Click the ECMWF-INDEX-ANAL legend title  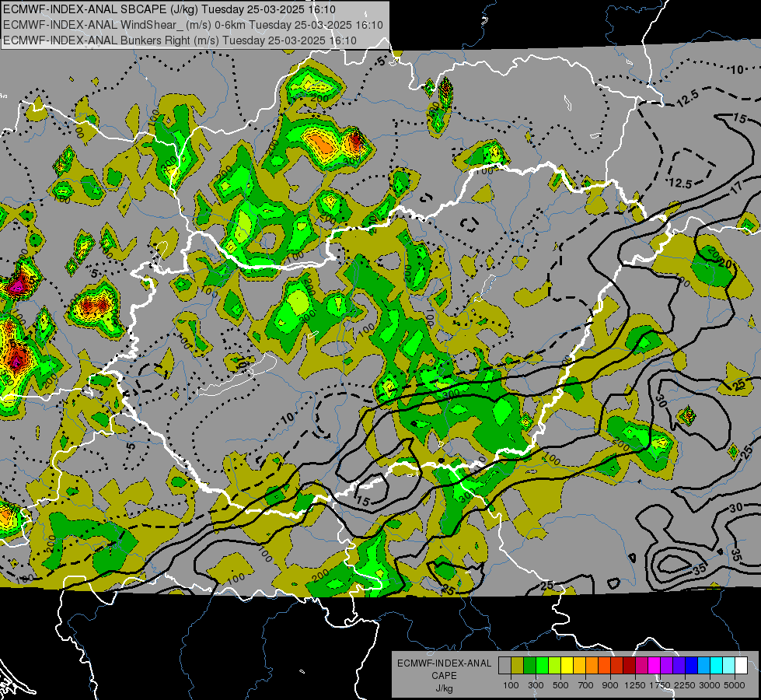pos(445,663)
